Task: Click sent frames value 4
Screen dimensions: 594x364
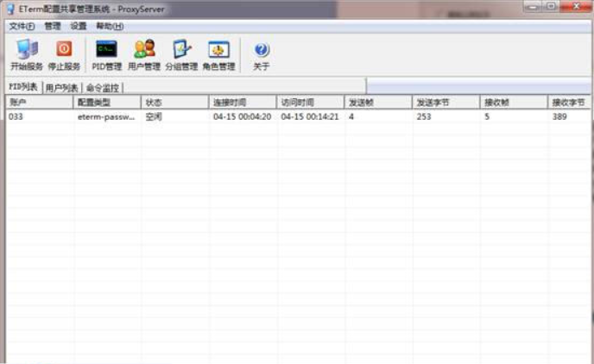Action: tap(351, 117)
